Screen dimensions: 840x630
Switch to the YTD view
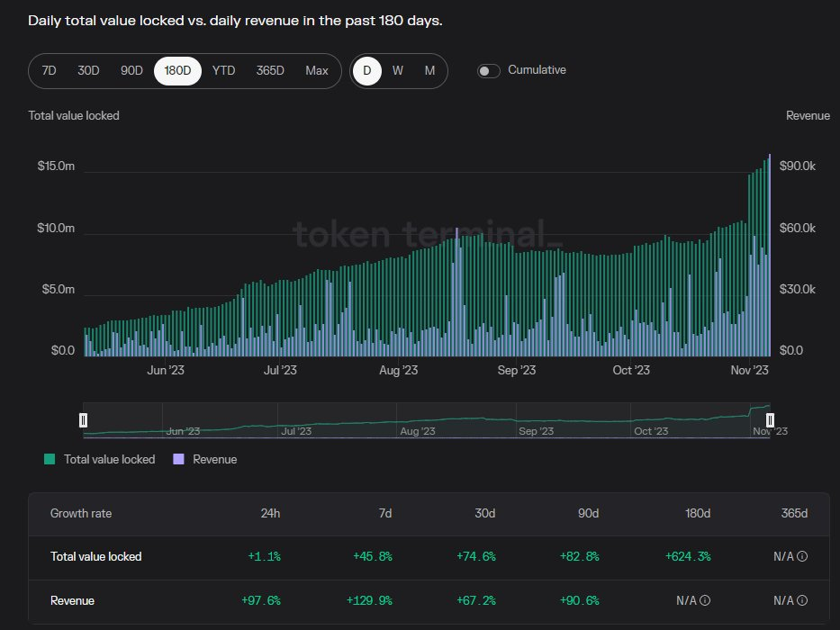pos(223,70)
